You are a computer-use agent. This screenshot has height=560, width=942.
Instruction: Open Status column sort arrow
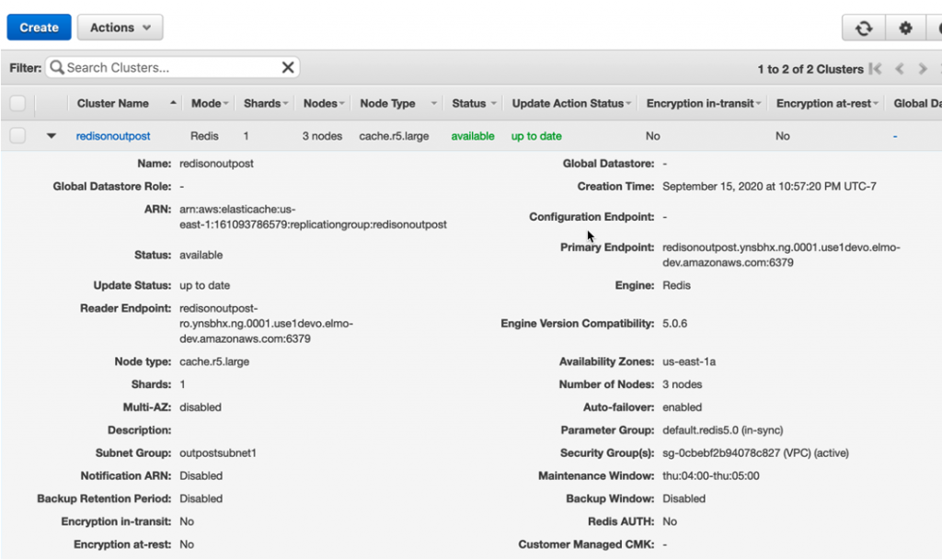pyautogui.click(x=494, y=104)
